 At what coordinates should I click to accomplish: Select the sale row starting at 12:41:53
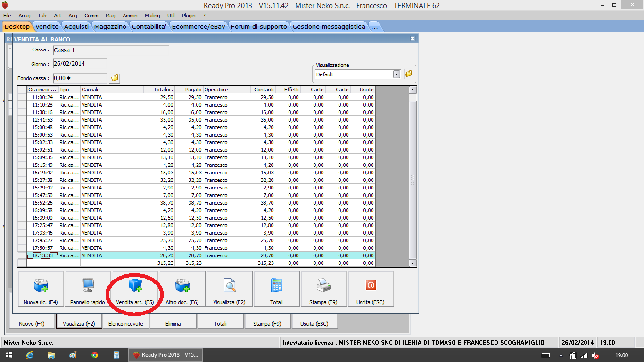[x=196, y=120]
